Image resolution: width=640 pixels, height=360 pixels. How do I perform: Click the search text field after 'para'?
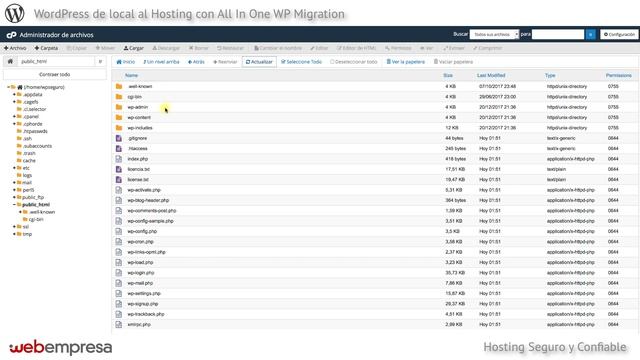558,35
